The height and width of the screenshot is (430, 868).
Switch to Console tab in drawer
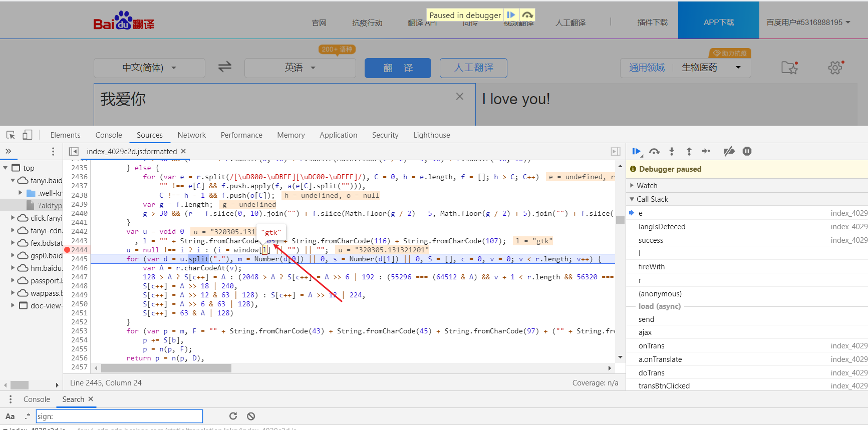(x=37, y=399)
